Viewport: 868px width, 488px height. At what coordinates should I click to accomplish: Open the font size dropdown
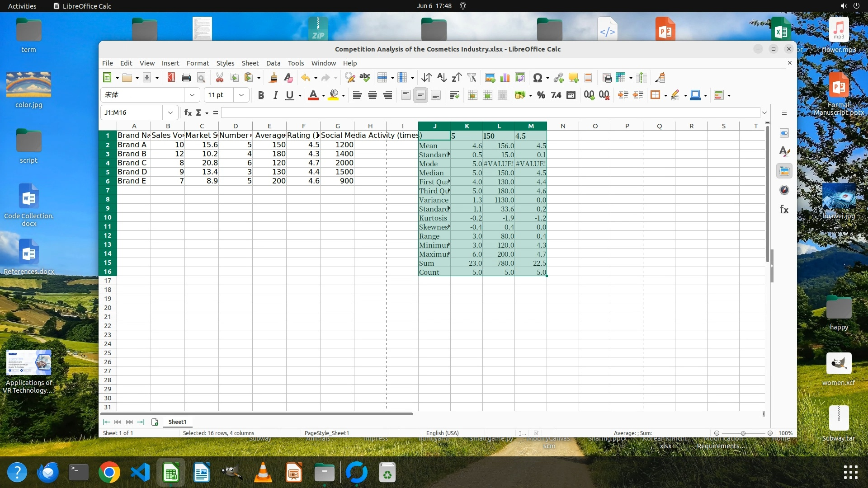pyautogui.click(x=241, y=95)
